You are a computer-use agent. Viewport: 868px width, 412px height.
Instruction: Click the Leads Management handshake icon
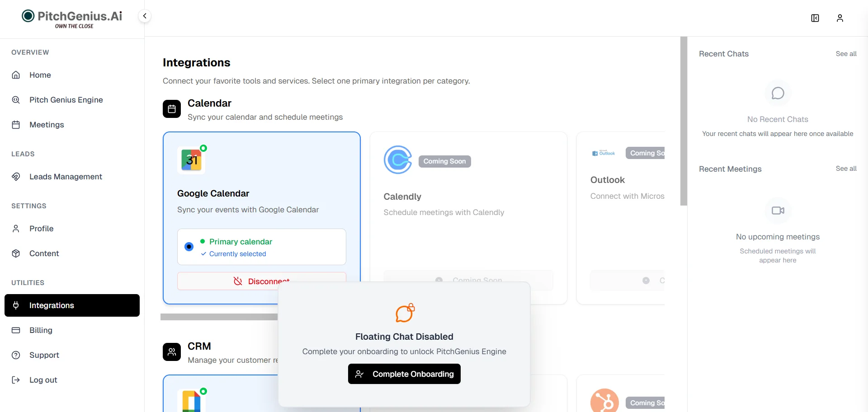[16, 177]
